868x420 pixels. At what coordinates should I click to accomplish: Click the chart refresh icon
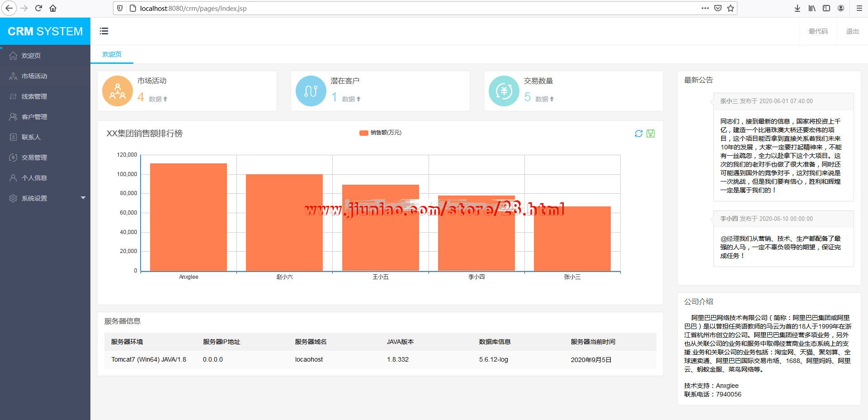(638, 134)
